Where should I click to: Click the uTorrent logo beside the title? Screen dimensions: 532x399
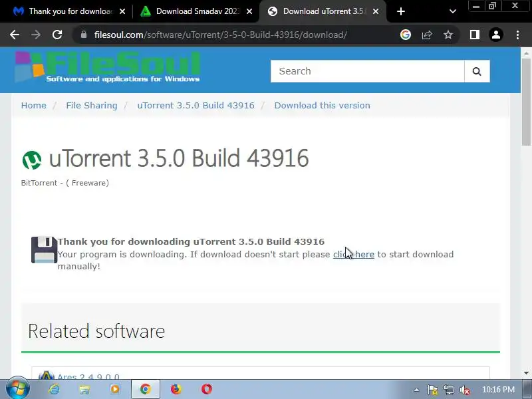click(x=32, y=160)
